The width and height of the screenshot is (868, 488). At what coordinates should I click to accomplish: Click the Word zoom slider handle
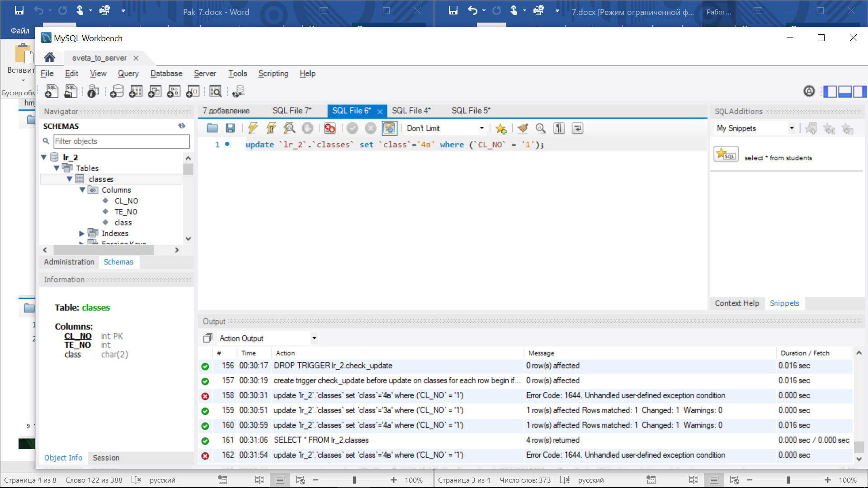(354, 480)
